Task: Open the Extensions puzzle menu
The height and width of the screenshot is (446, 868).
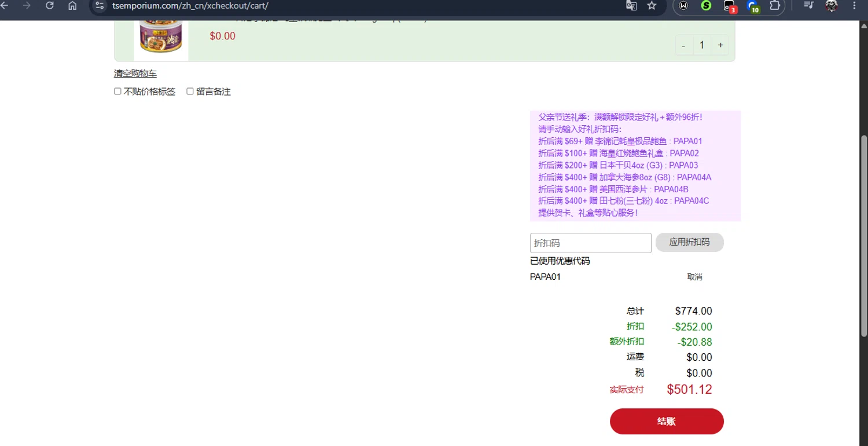Action: coord(775,5)
